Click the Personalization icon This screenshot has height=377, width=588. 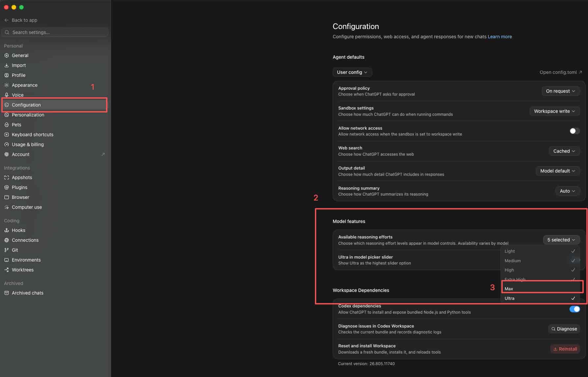7,115
